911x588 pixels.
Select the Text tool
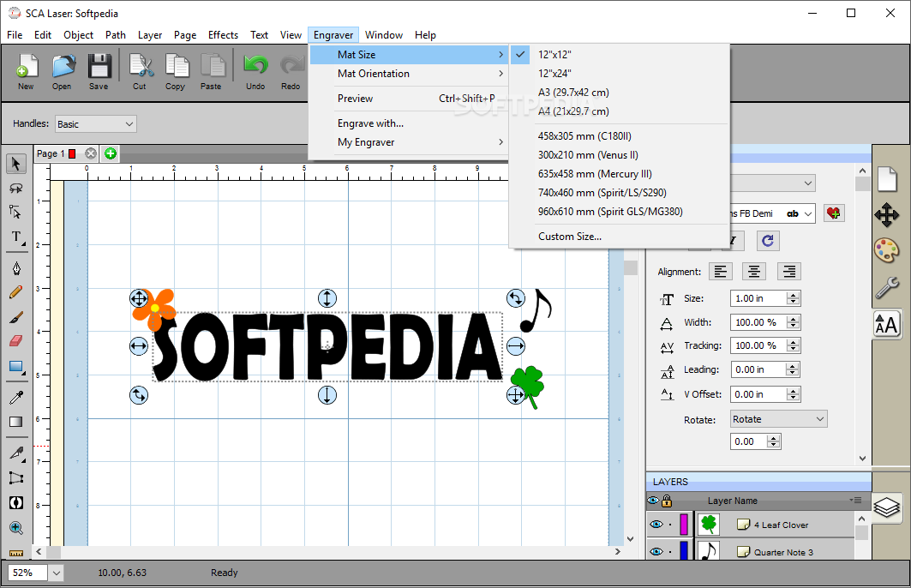[16, 237]
